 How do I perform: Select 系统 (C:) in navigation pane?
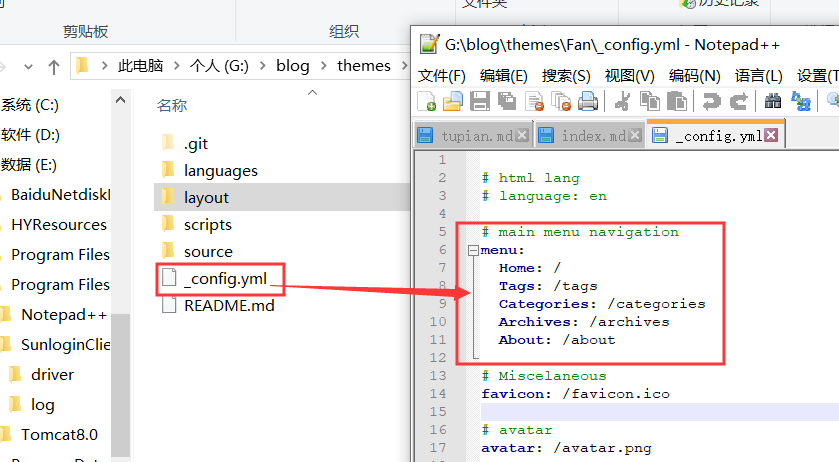pyautogui.click(x=29, y=104)
